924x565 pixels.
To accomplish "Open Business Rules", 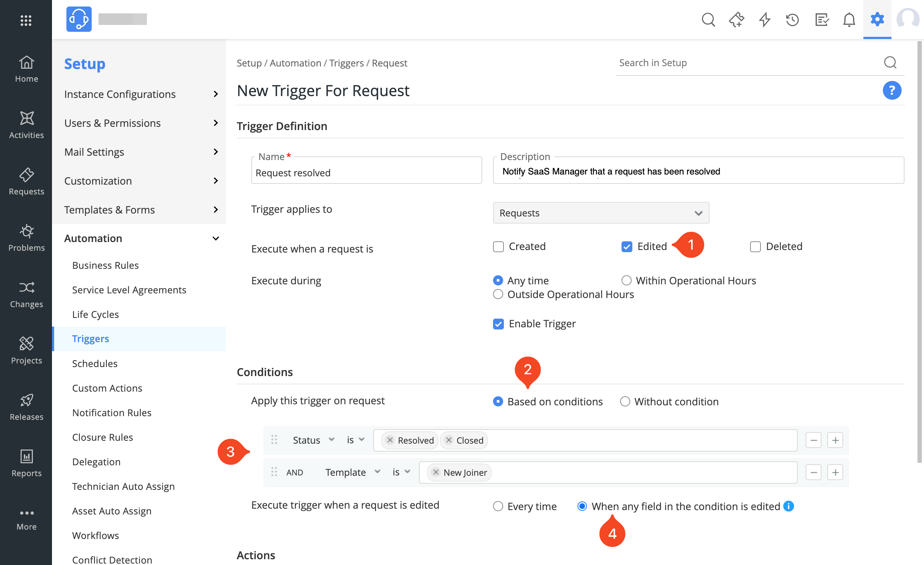I will coord(105,265).
